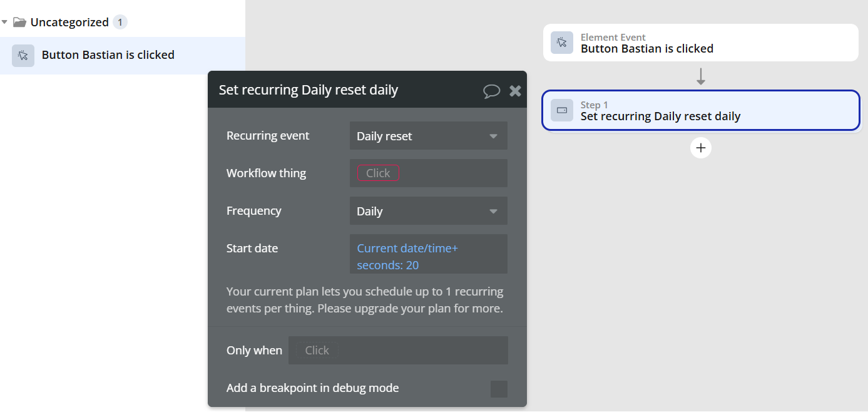Select the Element Event Button Bastian card

click(701, 43)
